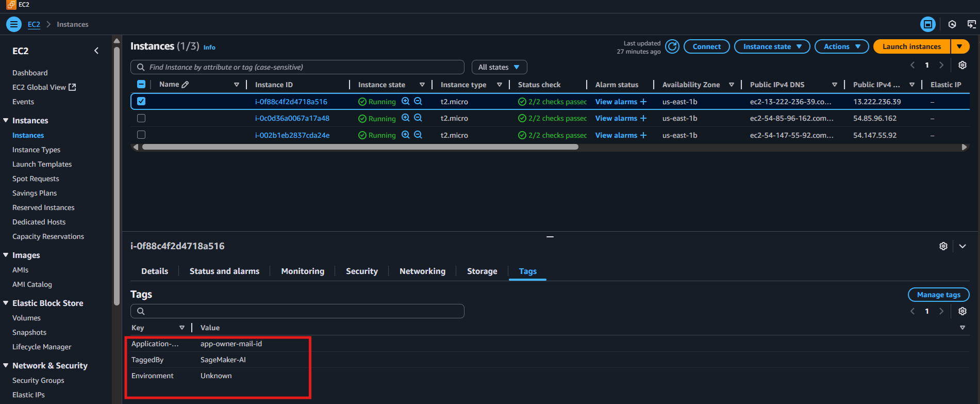
Task: Click the refresh instances icon
Action: pos(672,46)
